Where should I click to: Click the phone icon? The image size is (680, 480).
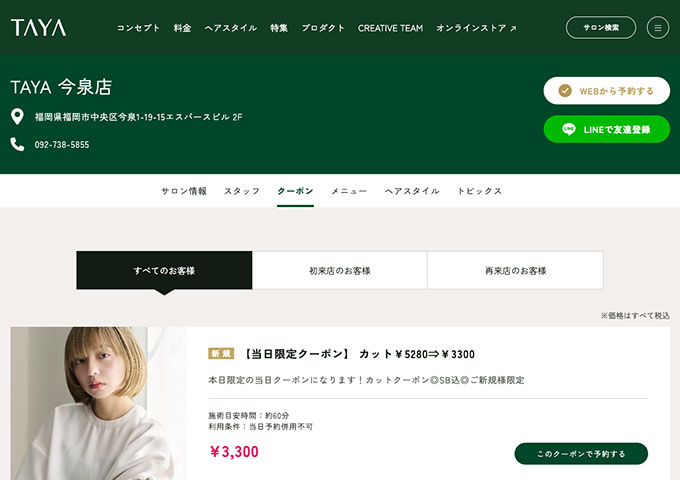(17, 144)
